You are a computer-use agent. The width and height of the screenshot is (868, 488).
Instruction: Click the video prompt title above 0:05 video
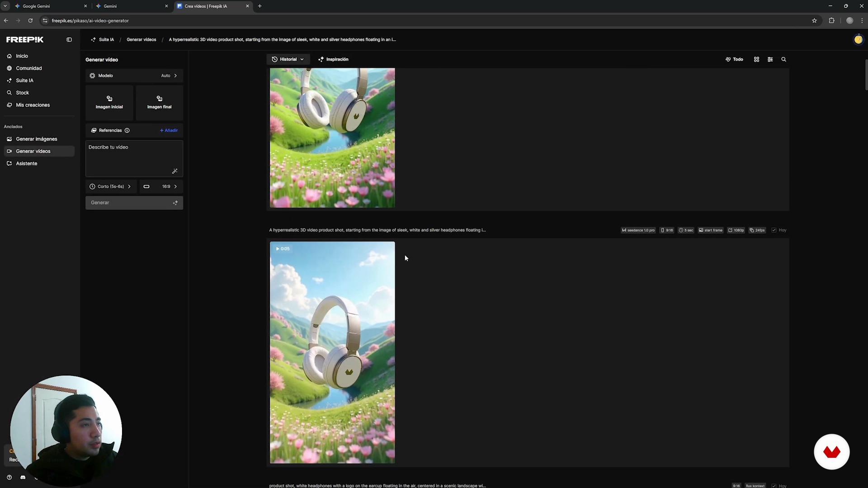377,230
